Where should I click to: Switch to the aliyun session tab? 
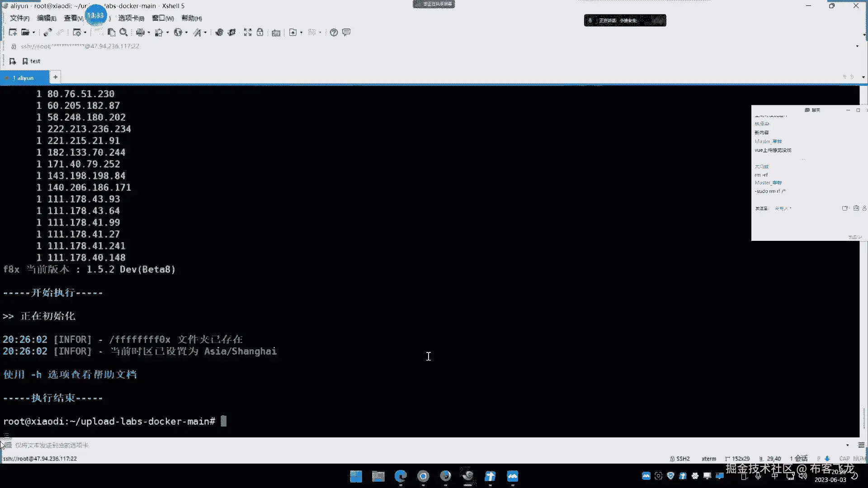(x=25, y=78)
